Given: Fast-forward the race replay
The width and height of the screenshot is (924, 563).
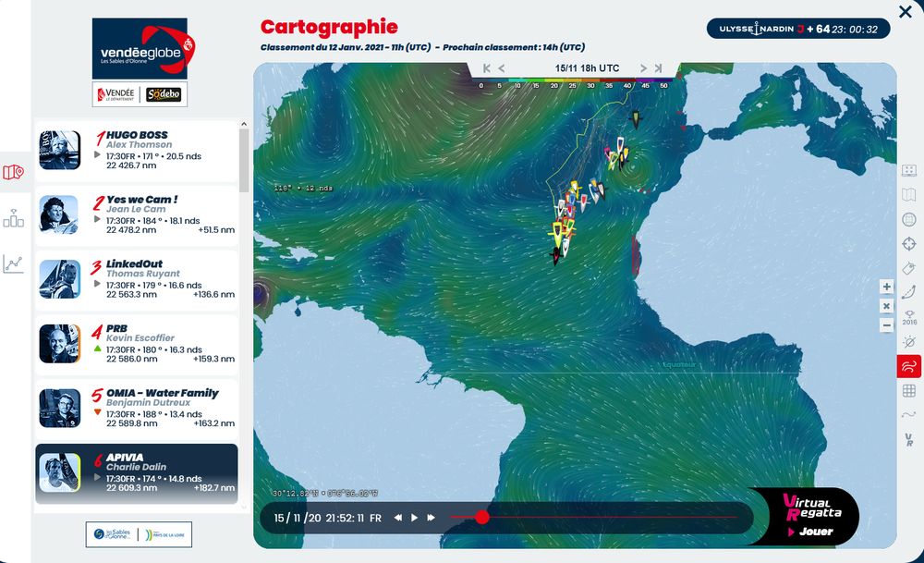Looking at the screenshot, I should click(431, 518).
